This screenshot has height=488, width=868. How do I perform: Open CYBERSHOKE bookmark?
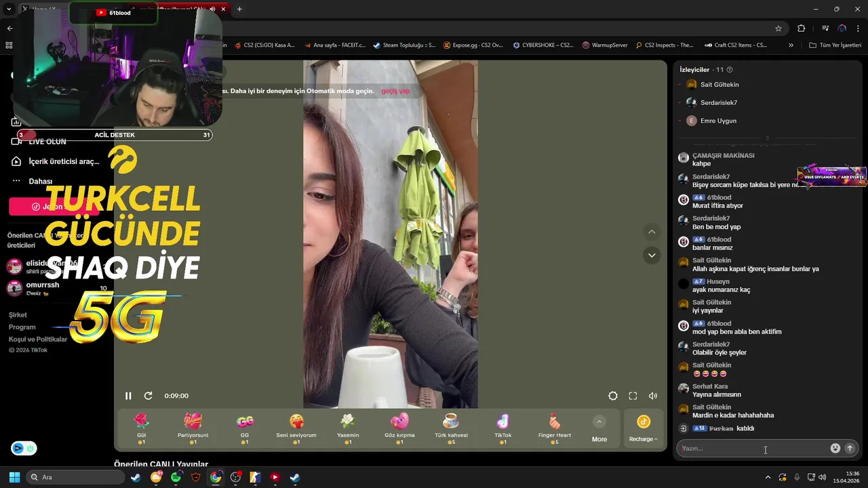tap(543, 45)
